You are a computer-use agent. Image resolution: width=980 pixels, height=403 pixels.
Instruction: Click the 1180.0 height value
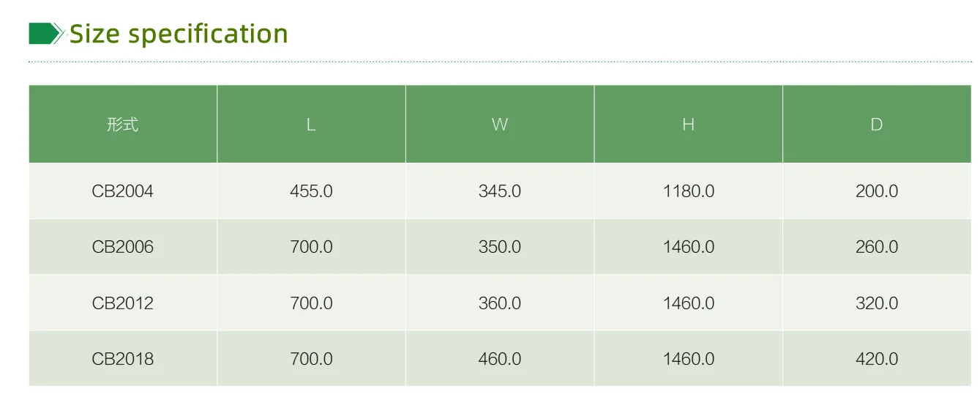pyautogui.click(x=689, y=191)
